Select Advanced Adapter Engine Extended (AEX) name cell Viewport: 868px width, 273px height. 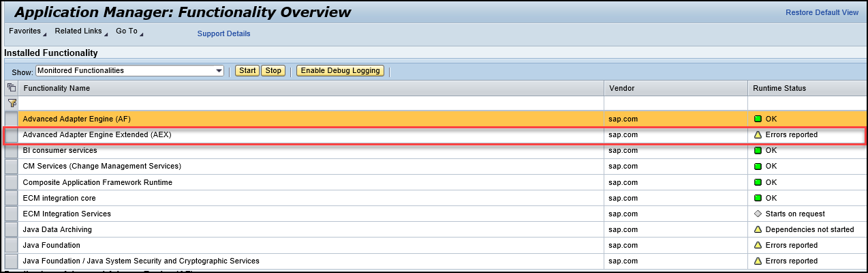click(311, 134)
